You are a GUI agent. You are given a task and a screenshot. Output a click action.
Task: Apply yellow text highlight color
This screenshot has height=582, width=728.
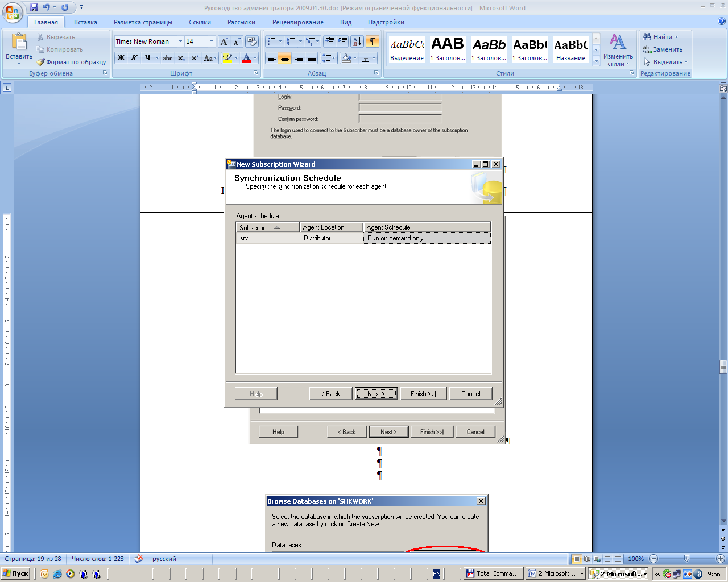click(227, 58)
